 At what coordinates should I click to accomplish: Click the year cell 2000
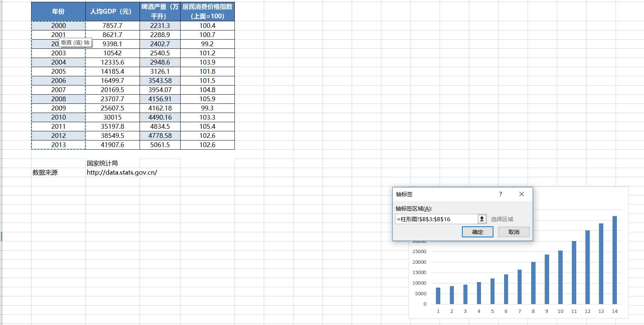[59, 26]
